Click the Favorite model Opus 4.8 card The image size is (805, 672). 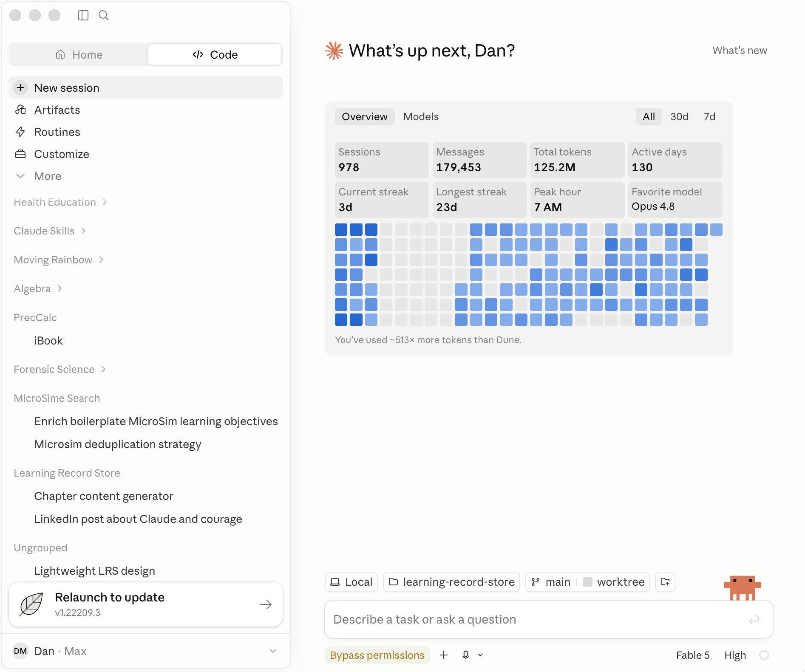click(675, 200)
